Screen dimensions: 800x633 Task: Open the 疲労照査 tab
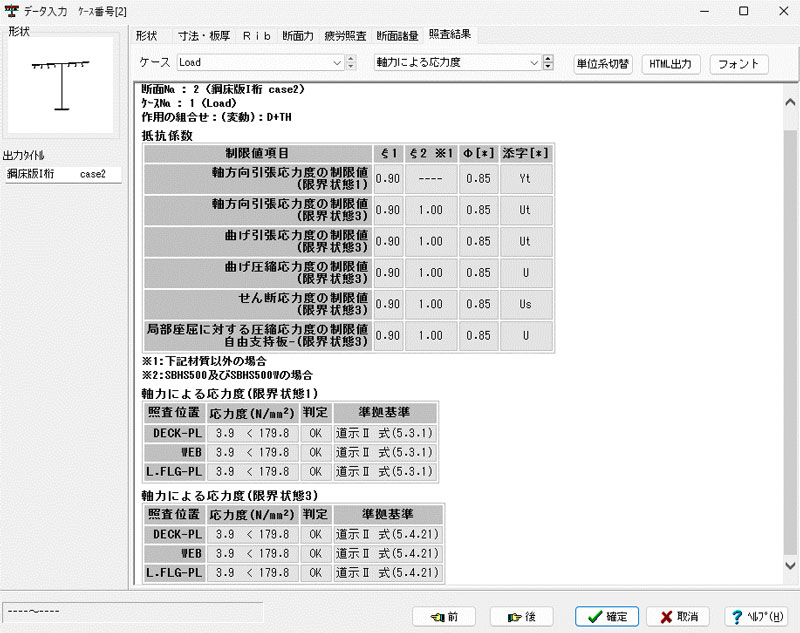[345, 36]
